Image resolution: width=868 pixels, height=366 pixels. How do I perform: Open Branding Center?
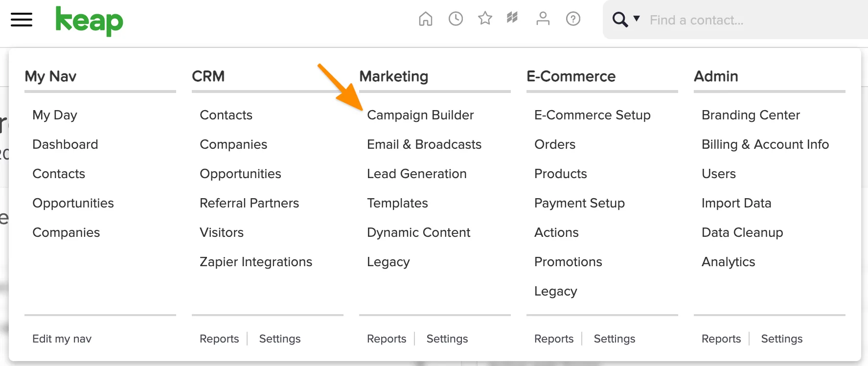[x=751, y=115]
